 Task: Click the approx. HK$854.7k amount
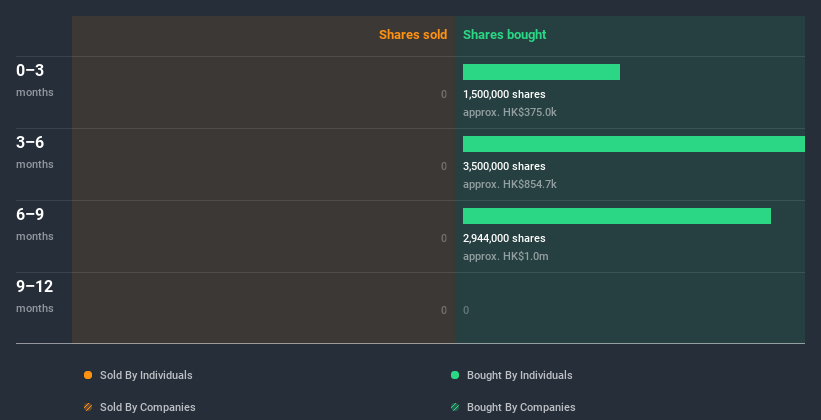509,184
